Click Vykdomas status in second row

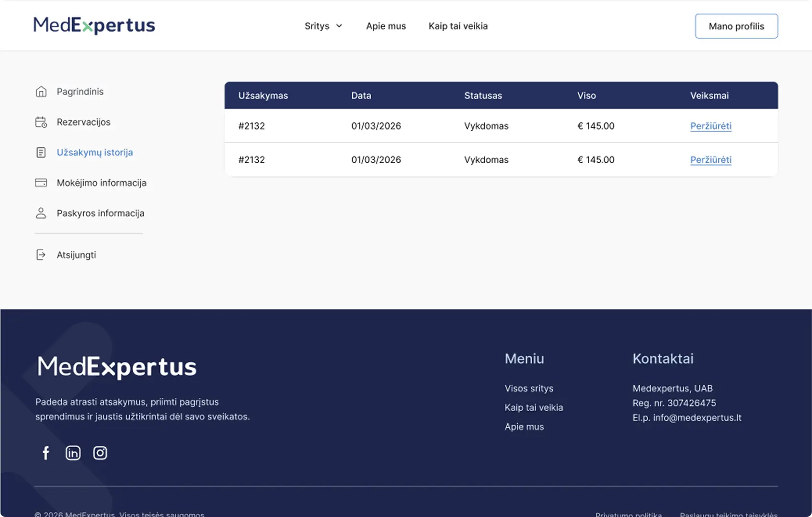pos(486,160)
